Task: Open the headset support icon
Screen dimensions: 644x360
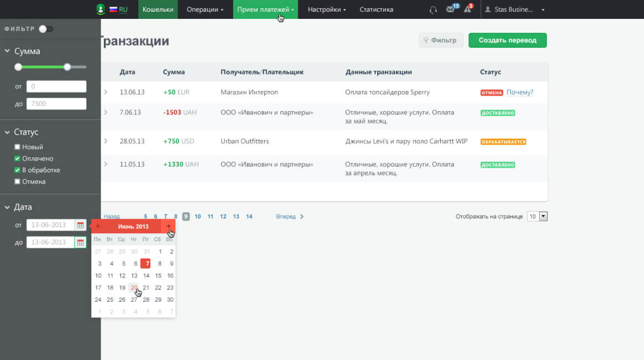Action: point(433,9)
